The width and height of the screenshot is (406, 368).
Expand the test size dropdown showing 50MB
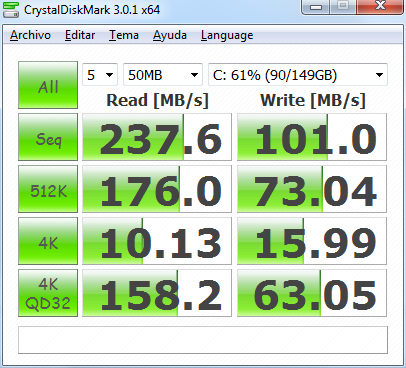pyautogui.click(x=163, y=75)
